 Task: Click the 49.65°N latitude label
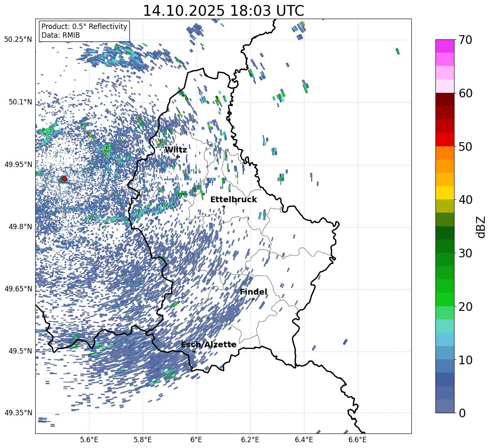[x=18, y=289]
